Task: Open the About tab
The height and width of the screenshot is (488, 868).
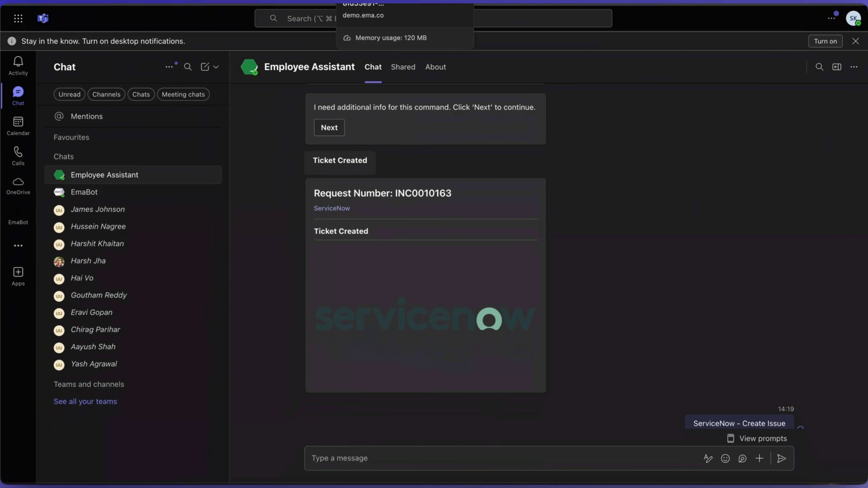Action: (435, 67)
